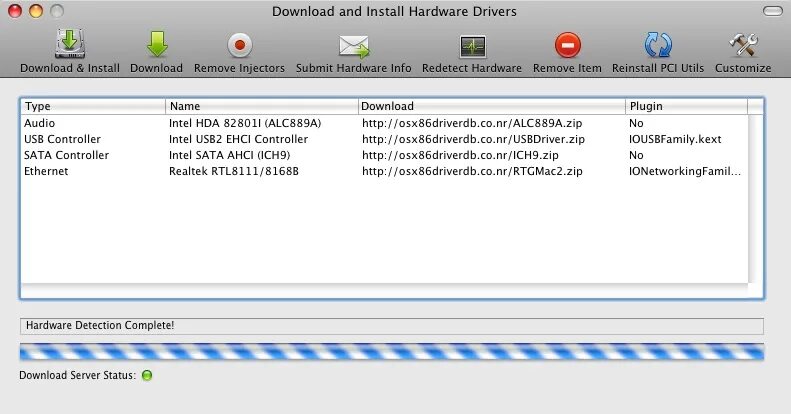Open Customize toolbar tools icon
The image size is (791, 414).
pos(743,45)
